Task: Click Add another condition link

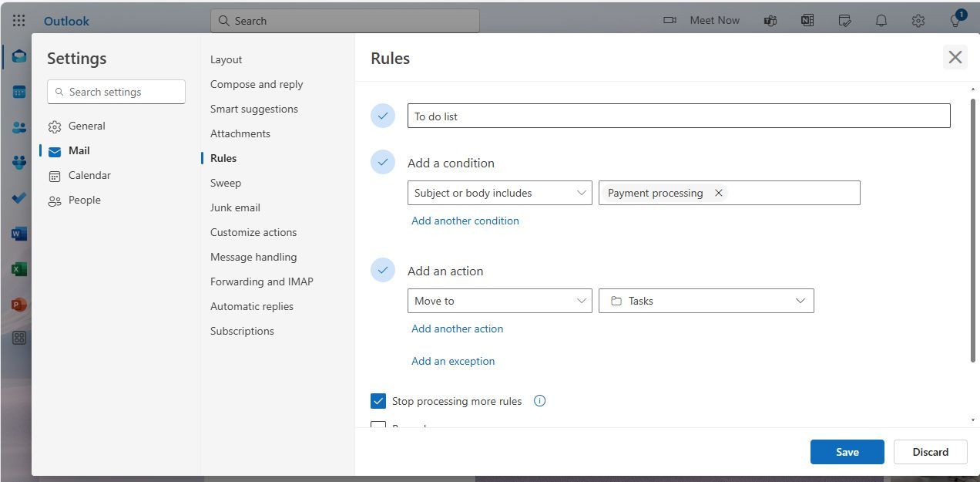Action: coord(465,221)
